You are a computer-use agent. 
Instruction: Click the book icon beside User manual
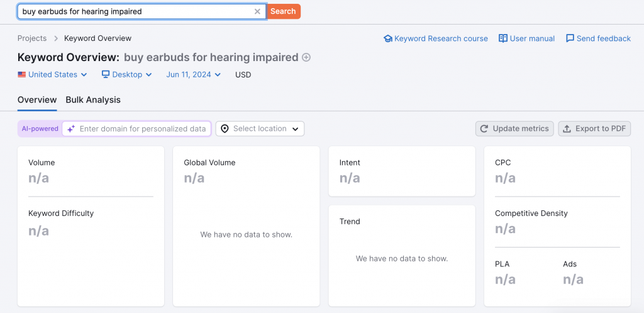[x=503, y=38]
